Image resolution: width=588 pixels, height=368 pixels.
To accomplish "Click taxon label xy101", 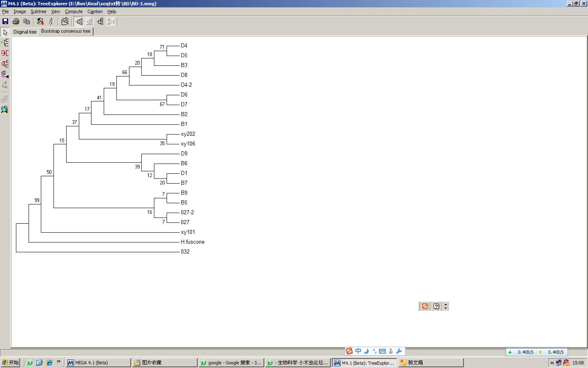I will [x=188, y=232].
